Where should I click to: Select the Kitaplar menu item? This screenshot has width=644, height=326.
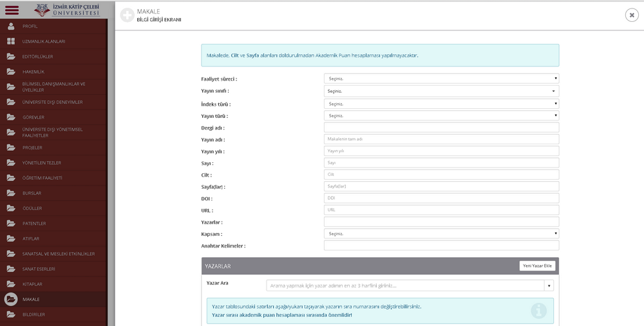click(32, 284)
